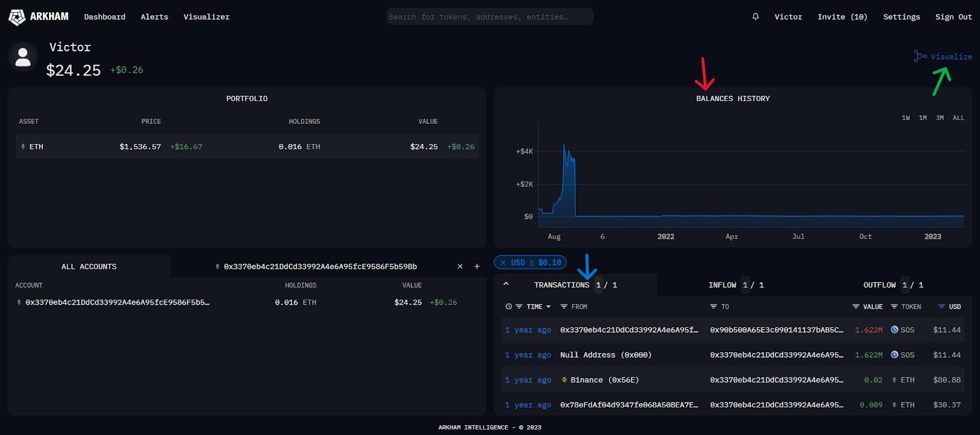This screenshot has width=980, height=435.
Task: Click the Visualize link
Action: tap(951, 56)
